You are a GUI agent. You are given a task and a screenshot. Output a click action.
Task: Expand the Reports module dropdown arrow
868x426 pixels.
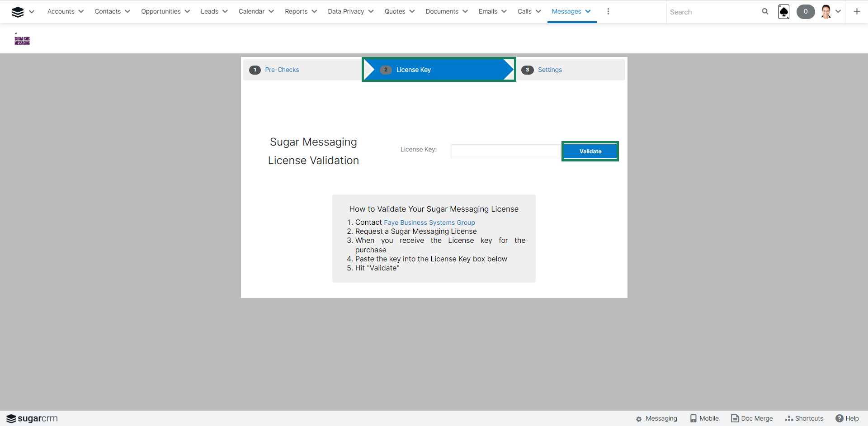pyautogui.click(x=315, y=12)
